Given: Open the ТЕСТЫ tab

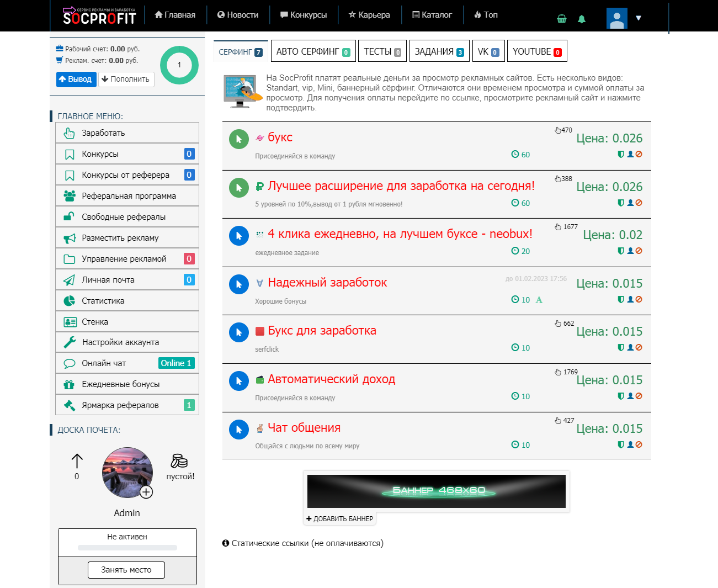Looking at the screenshot, I should click(382, 51).
